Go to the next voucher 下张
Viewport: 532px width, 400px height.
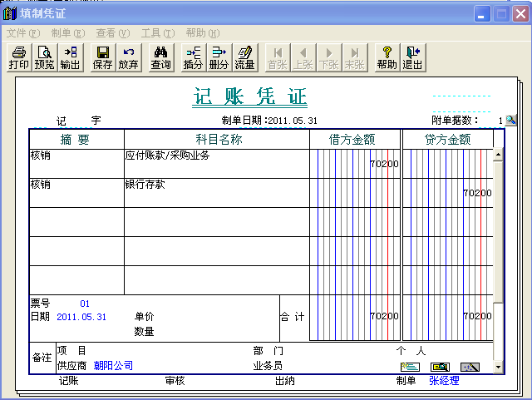tap(329, 57)
